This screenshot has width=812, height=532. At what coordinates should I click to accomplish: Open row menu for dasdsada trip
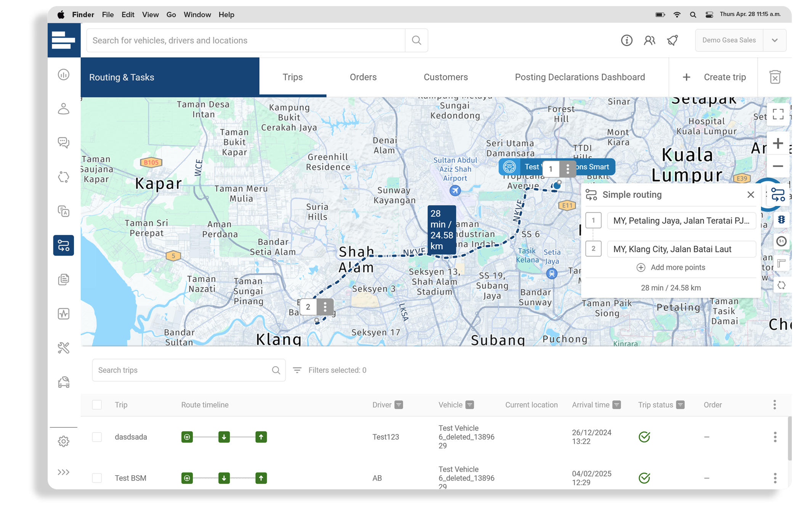[x=775, y=437]
